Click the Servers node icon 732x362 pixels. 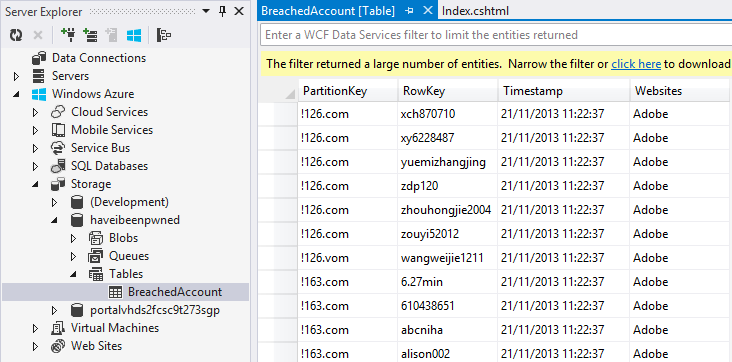39,76
